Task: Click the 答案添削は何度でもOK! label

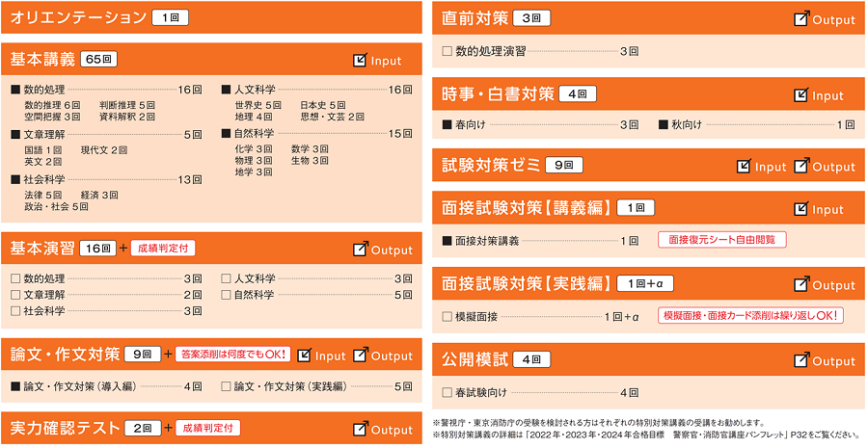Action: click(234, 355)
